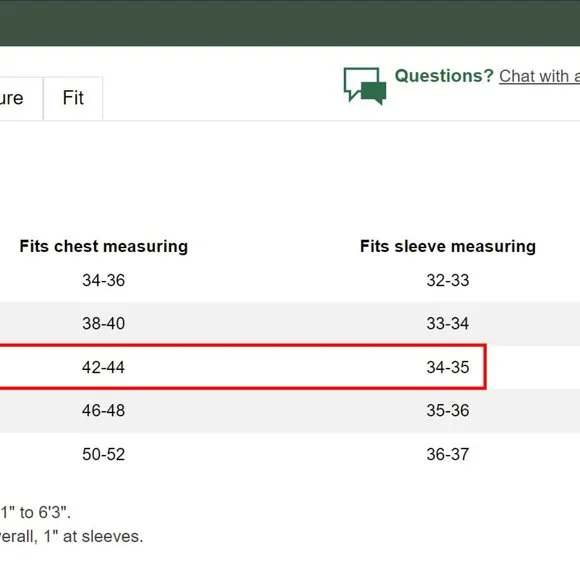This screenshot has width=580, height=580.
Task: Click the 'Chat with' link
Action: 539,77
